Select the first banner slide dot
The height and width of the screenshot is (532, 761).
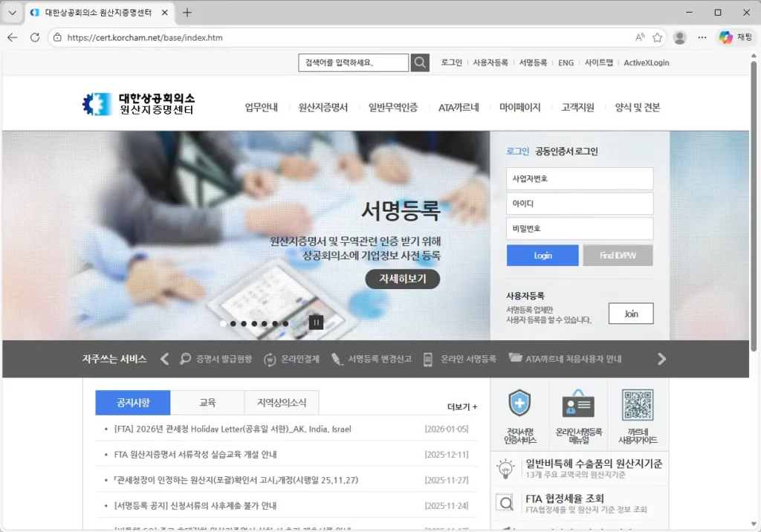pyautogui.click(x=223, y=323)
